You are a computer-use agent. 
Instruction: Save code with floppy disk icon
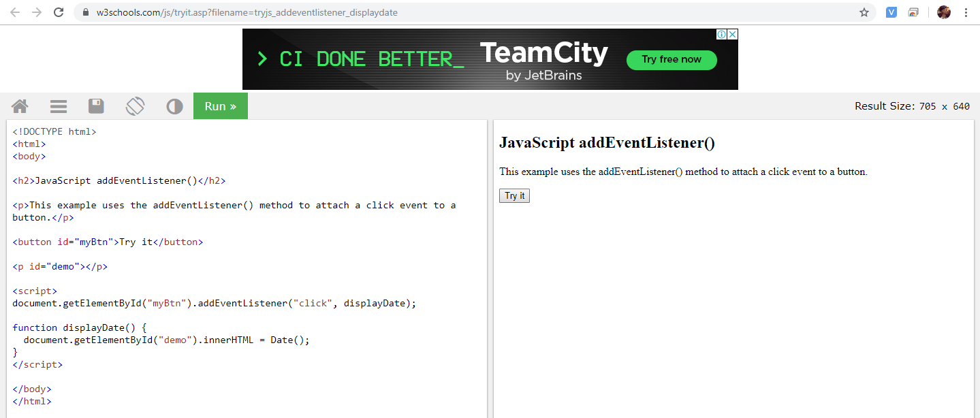point(96,106)
